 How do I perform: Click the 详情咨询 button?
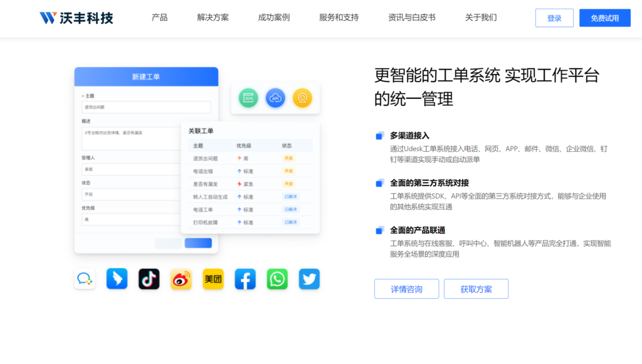[406, 289]
